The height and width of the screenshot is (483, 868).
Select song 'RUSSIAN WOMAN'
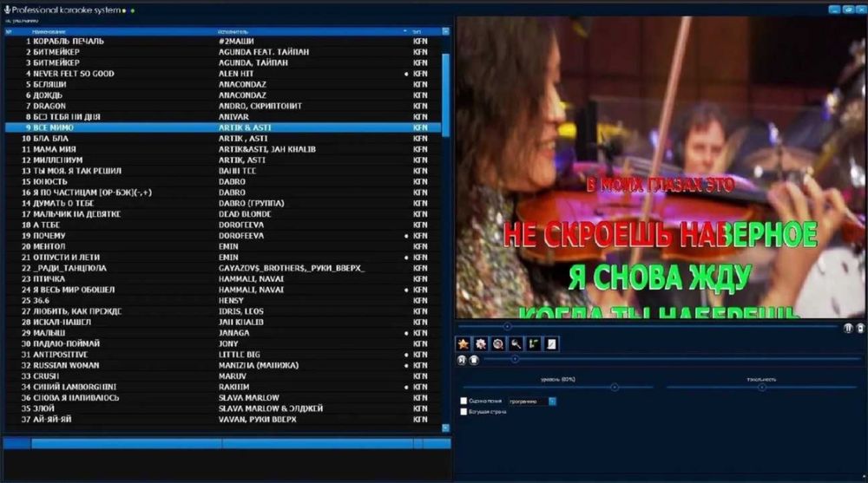tap(67, 365)
